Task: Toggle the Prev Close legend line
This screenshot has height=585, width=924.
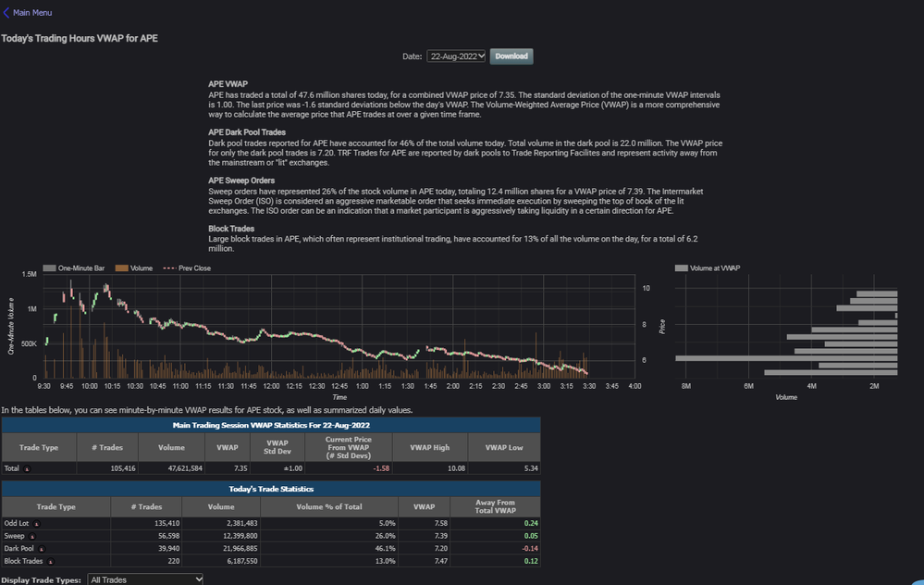Action: point(169,268)
